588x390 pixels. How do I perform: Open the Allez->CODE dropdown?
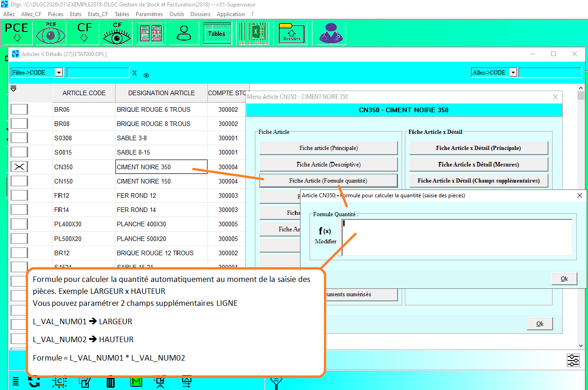point(513,73)
